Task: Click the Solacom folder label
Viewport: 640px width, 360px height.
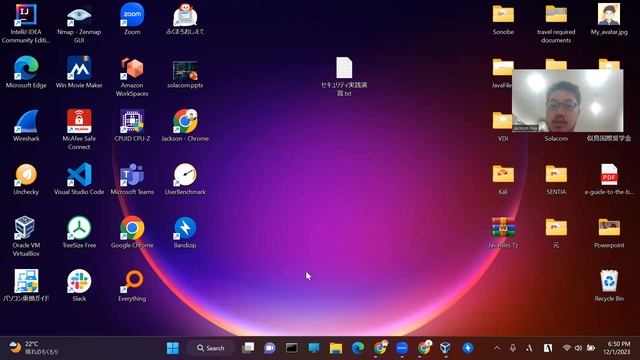Action: click(556, 139)
